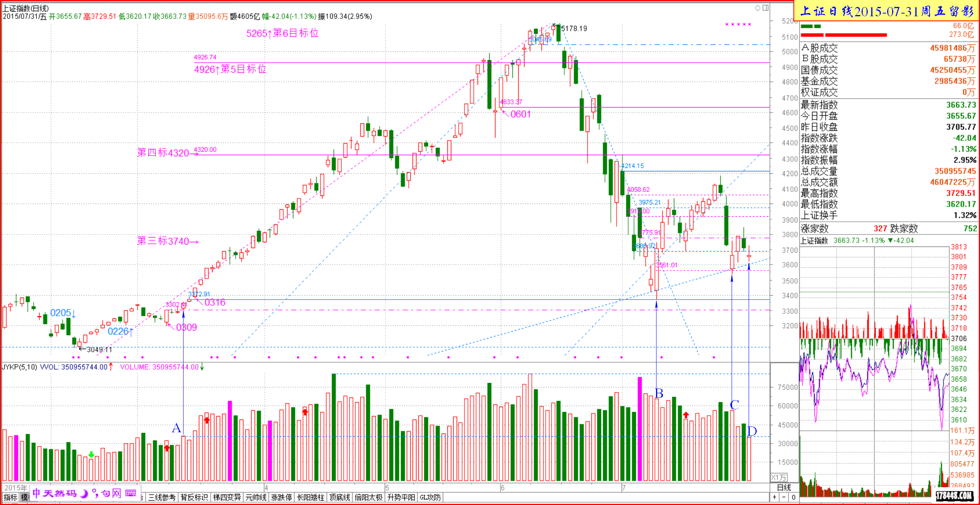Select the 三线参考 indicator tab
This screenshot has width=980, height=505.
[162, 497]
